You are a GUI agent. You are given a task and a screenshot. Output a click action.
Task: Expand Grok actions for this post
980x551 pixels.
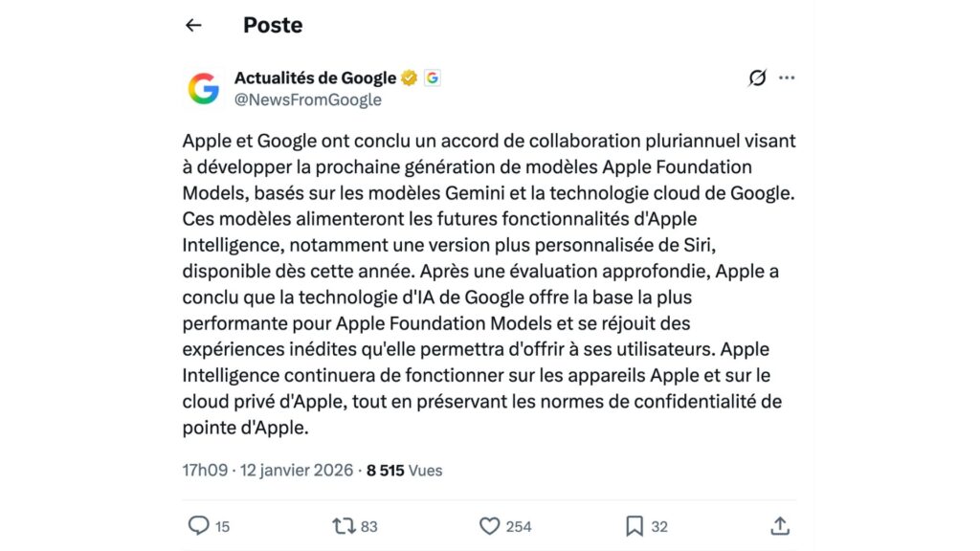click(755, 77)
